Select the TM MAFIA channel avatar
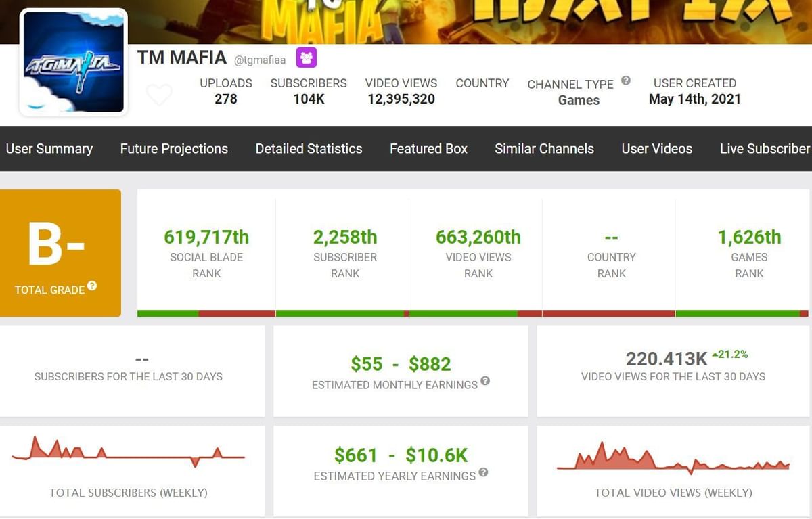This screenshot has height=519, width=812. pos(74,60)
